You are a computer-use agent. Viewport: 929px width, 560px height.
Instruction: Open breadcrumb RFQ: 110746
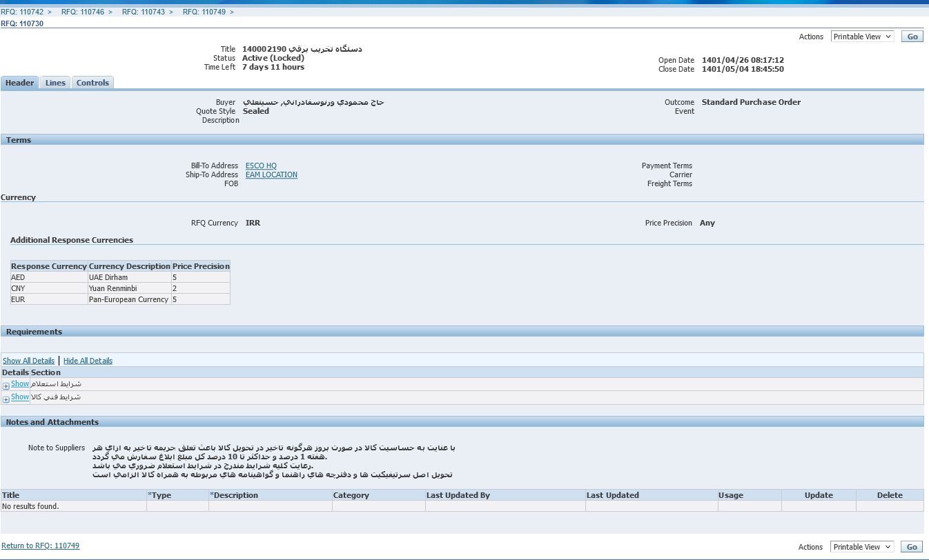pos(83,12)
